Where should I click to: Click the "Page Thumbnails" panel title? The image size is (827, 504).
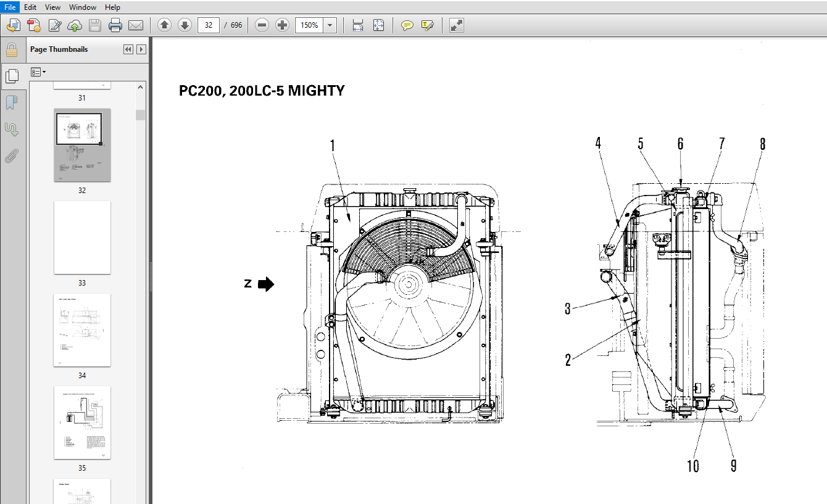pyautogui.click(x=59, y=49)
